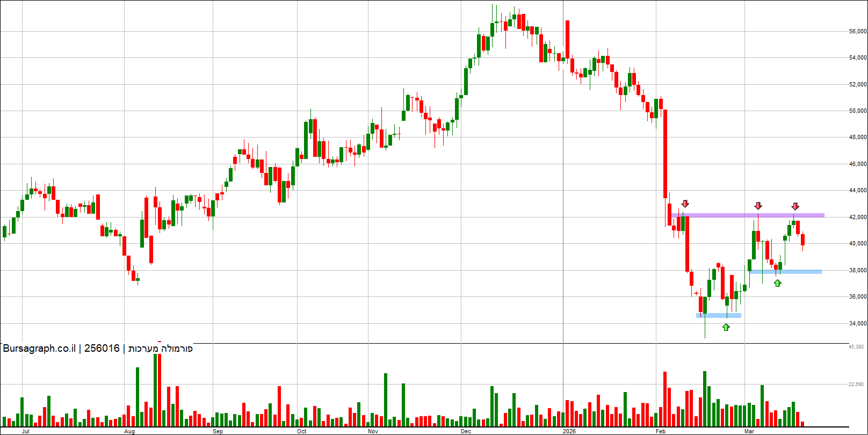The width and height of the screenshot is (868, 435).
Task: Click the 54,000 price axis label
Action: (858, 57)
